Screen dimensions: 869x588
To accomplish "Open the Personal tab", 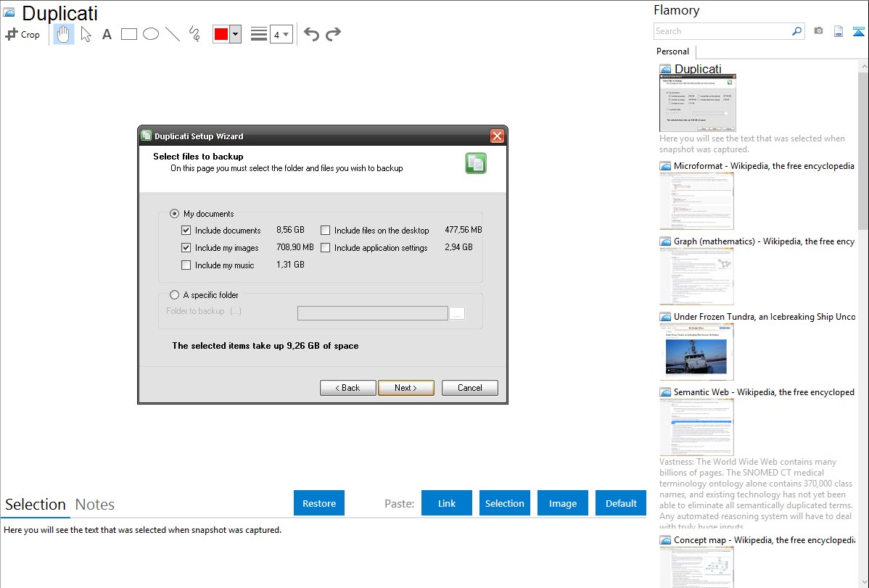I will [x=673, y=51].
